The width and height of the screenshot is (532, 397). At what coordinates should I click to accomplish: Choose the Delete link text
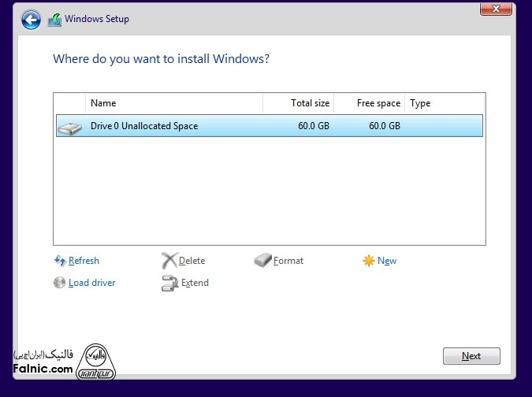(x=192, y=261)
